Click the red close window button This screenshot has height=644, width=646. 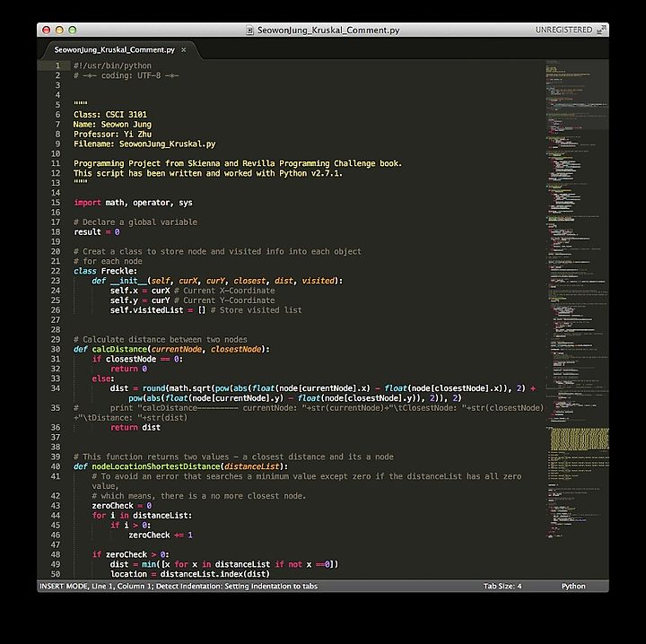point(46,30)
